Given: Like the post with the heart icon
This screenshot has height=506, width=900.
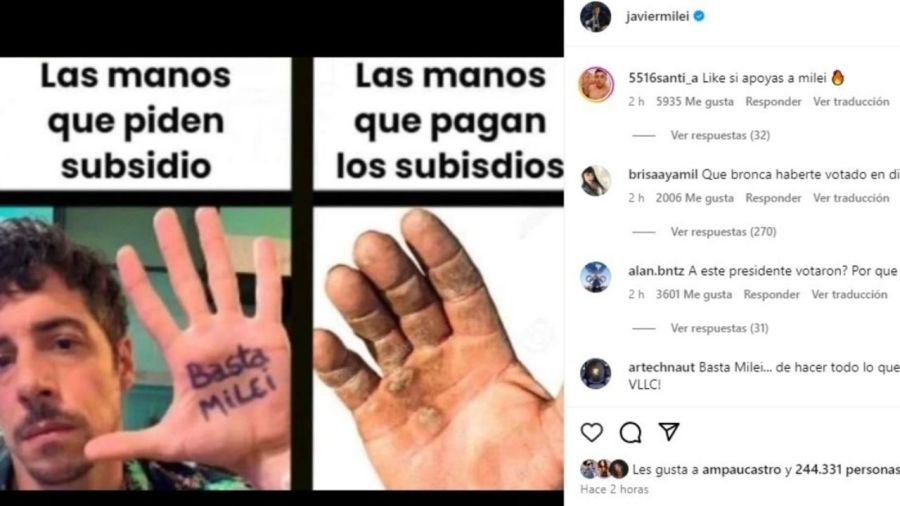Looking at the screenshot, I should click(592, 432).
